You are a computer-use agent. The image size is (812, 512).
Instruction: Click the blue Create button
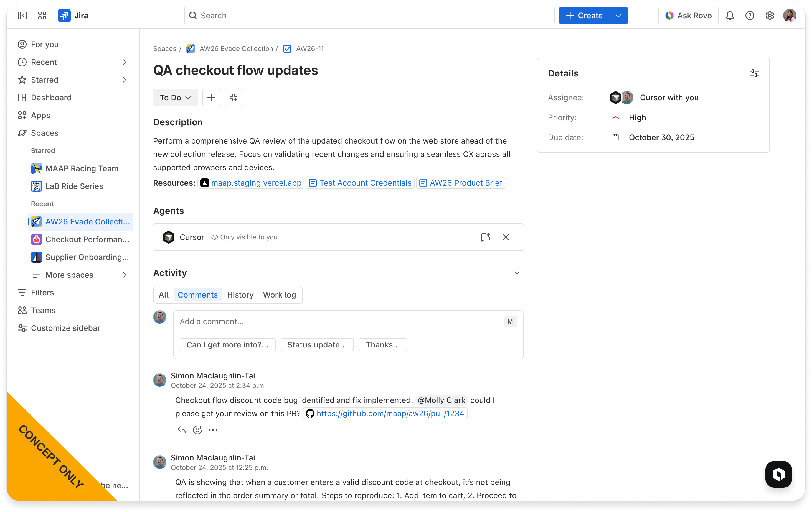click(584, 16)
